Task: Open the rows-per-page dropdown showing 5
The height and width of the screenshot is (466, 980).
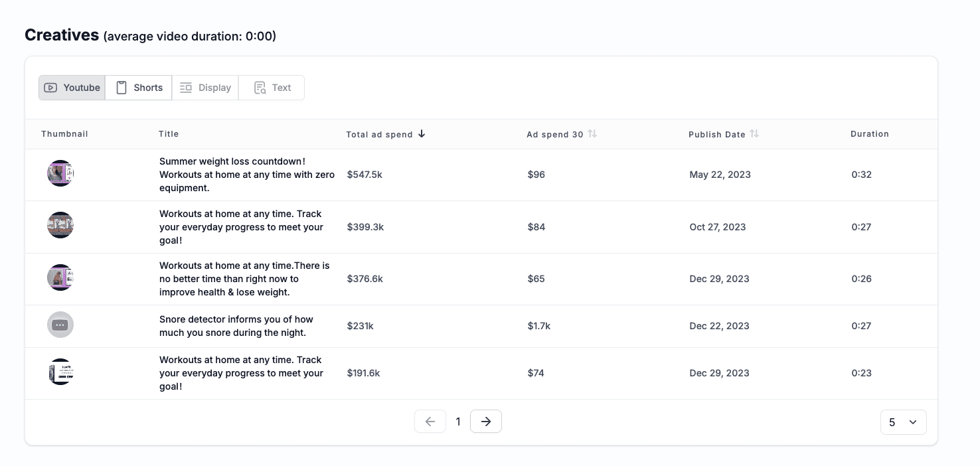Action: pyautogui.click(x=903, y=422)
